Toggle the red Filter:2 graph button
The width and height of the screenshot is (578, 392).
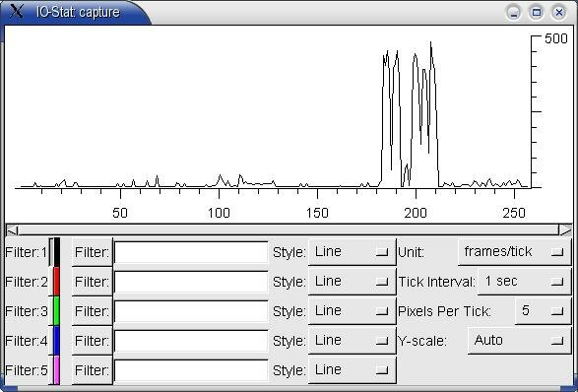54,282
